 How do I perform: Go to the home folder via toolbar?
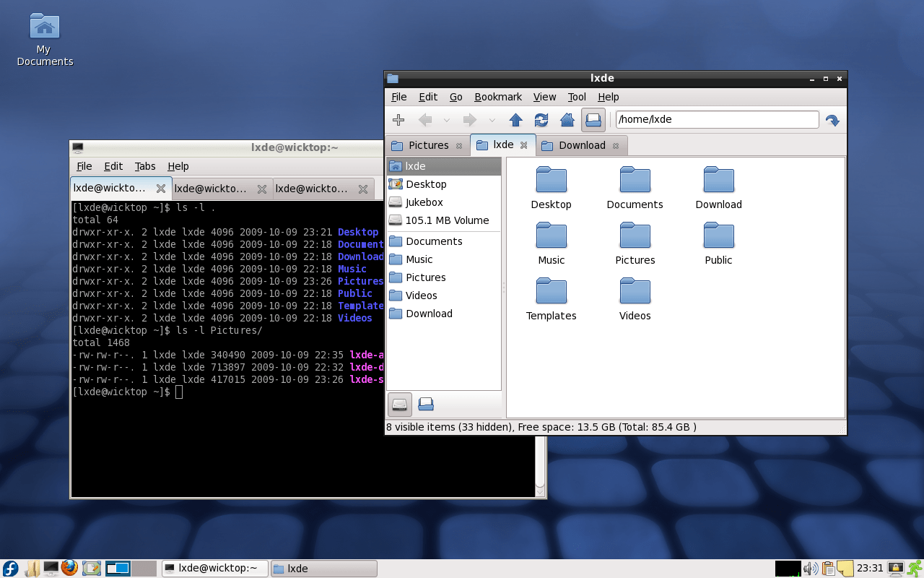pos(567,119)
